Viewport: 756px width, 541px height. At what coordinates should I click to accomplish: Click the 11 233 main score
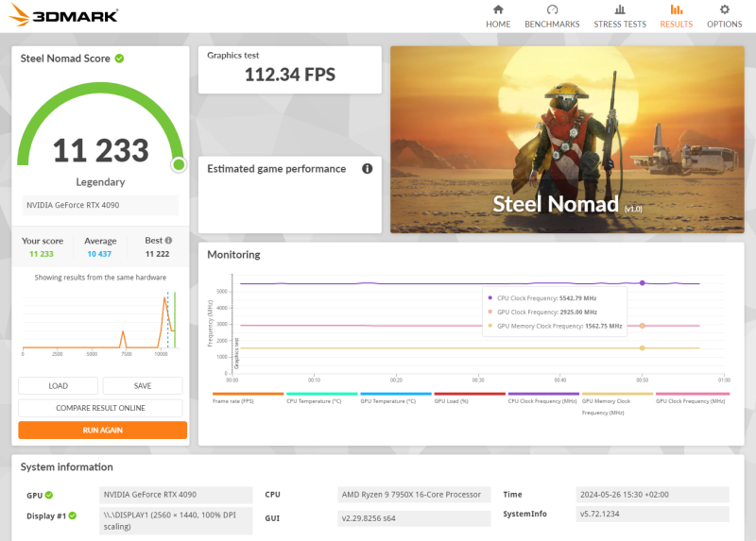[x=101, y=150]
